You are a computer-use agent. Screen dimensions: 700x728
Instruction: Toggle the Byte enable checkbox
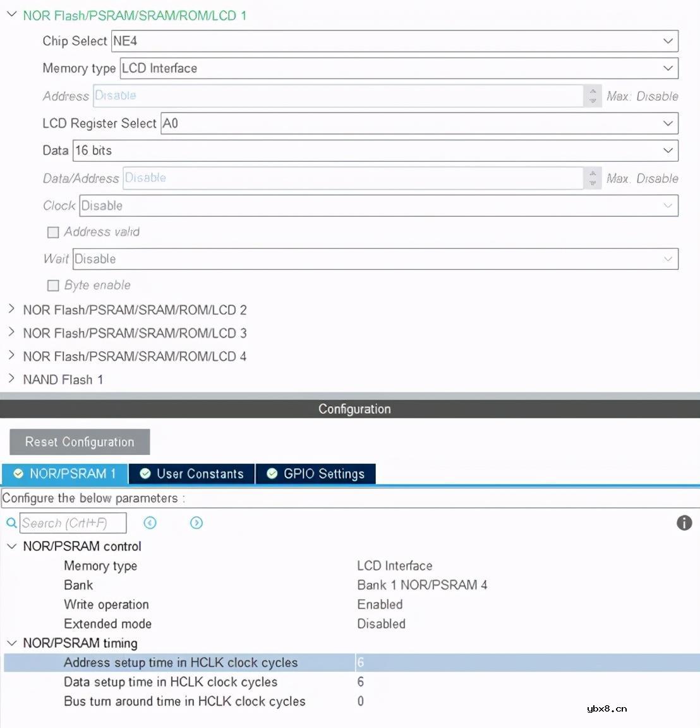click(x=54, y=286)
